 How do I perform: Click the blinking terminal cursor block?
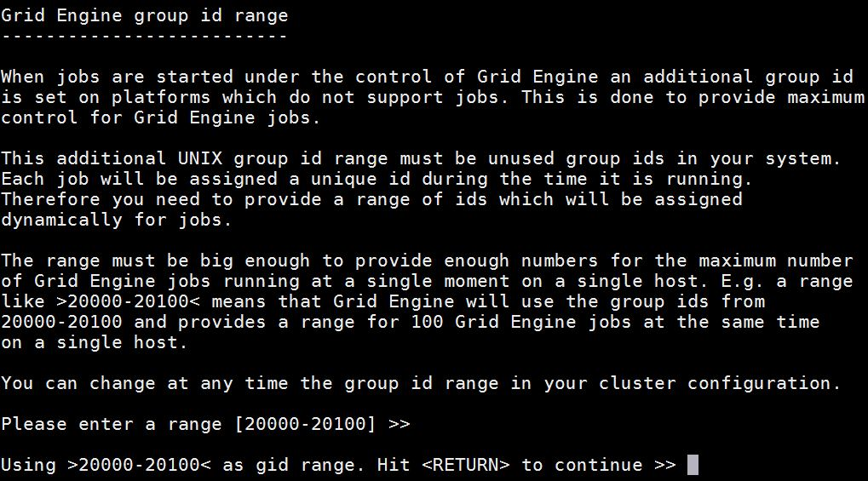(x=693, y=465)
